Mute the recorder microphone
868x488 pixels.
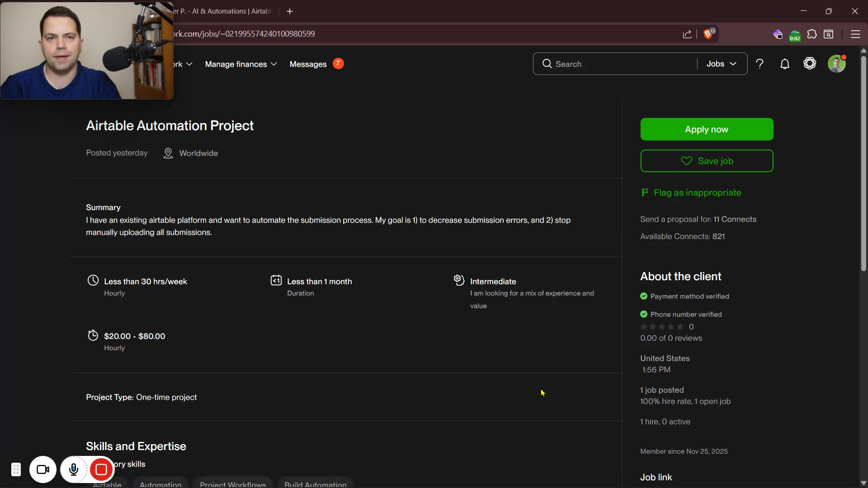point(74,470)
